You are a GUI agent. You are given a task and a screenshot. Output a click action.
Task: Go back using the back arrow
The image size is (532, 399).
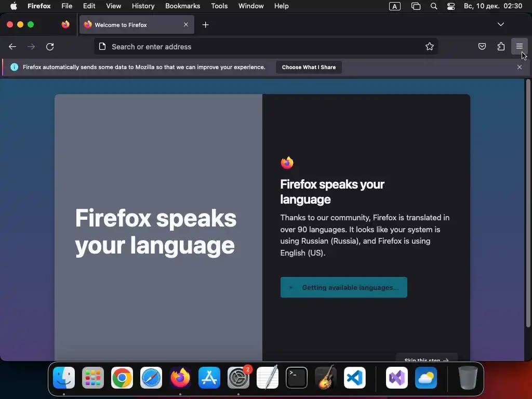[x=12, y=46]
